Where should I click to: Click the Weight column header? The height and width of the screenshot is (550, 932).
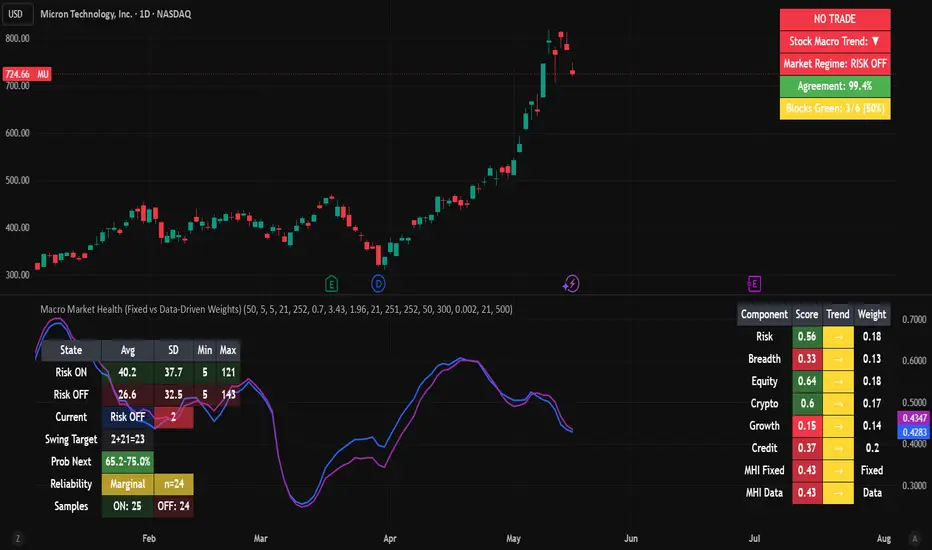point(872,315)
